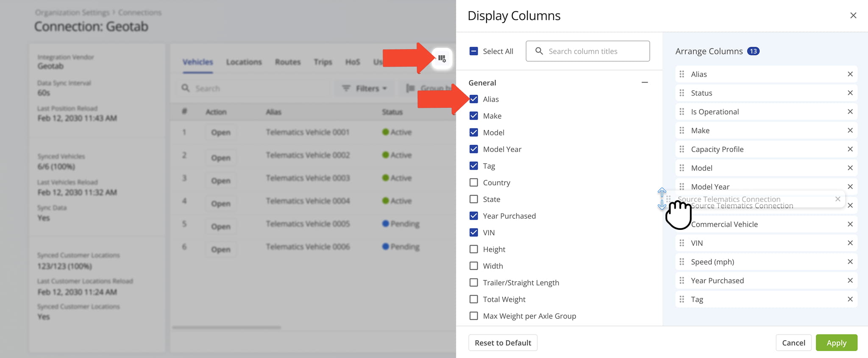Grab the drag handle for Speed (mph)
The image size is (868, 358).
(x=682, y=262)
